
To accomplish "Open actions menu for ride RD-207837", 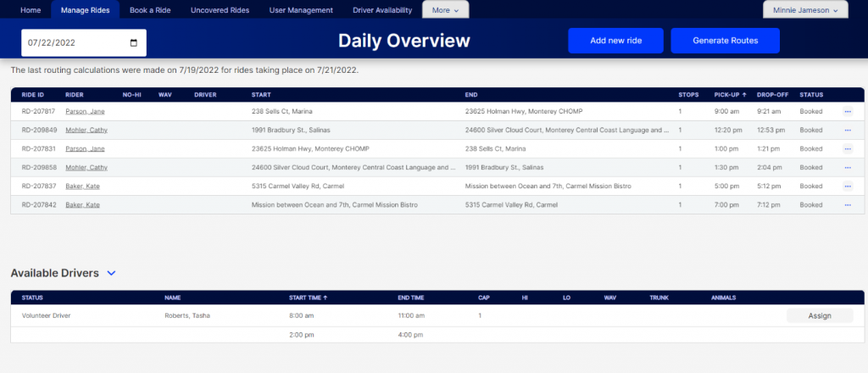I will coord(847,186).
